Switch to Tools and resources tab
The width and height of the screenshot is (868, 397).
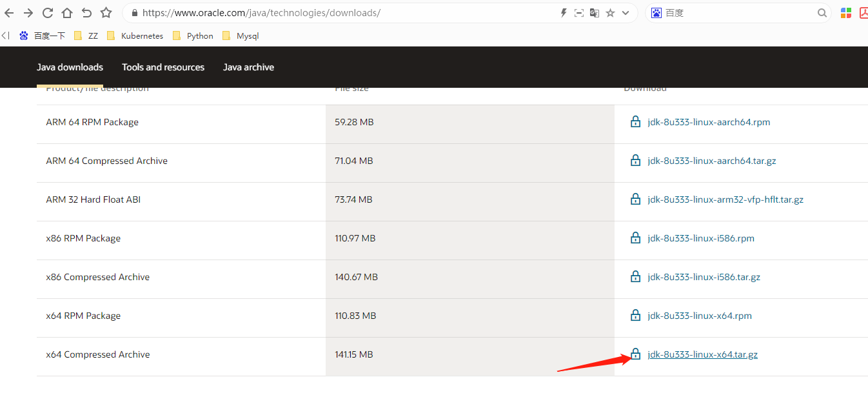point(163,67)
